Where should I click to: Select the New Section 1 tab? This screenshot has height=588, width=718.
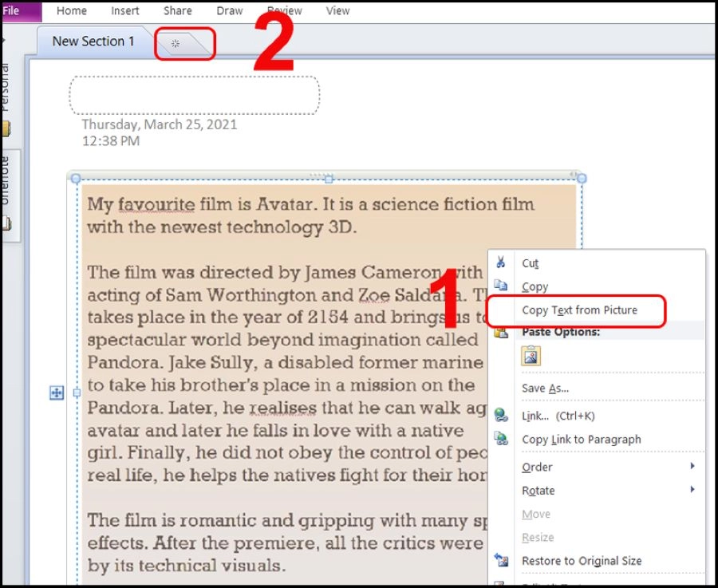point(93,41)
